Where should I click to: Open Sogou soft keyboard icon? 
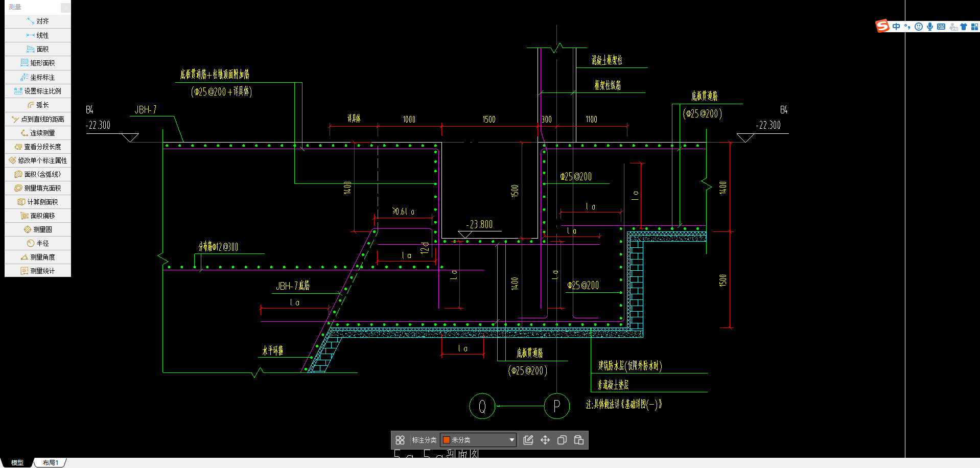(941, 27)
